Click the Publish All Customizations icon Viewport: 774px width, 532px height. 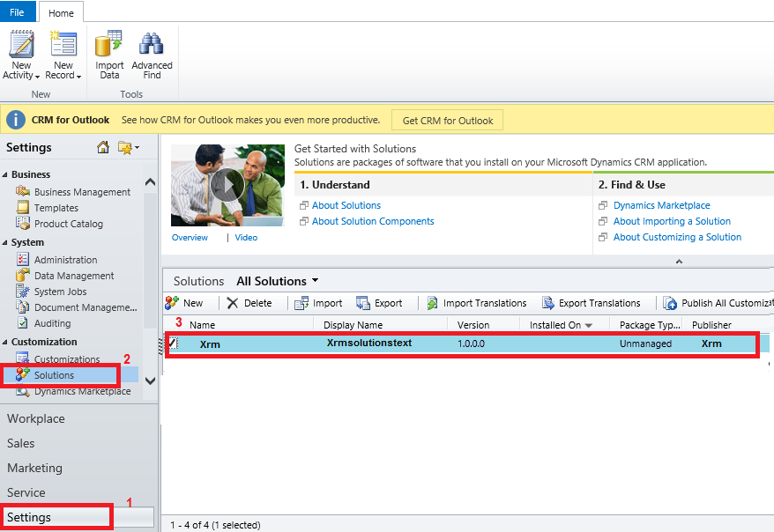click(670, 303)
